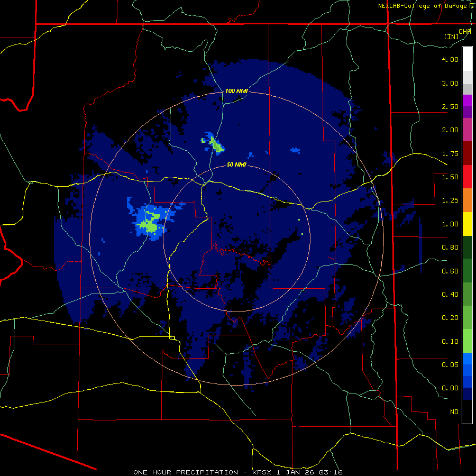Click the 3.00 legend value

pyautogui.click(x=450, y=83)
